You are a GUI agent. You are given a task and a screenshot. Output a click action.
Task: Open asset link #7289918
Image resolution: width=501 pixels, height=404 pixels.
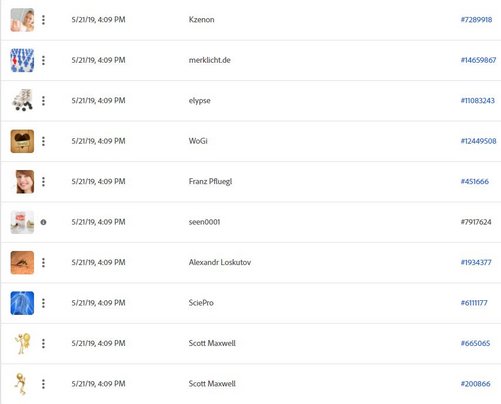point(476,20)
